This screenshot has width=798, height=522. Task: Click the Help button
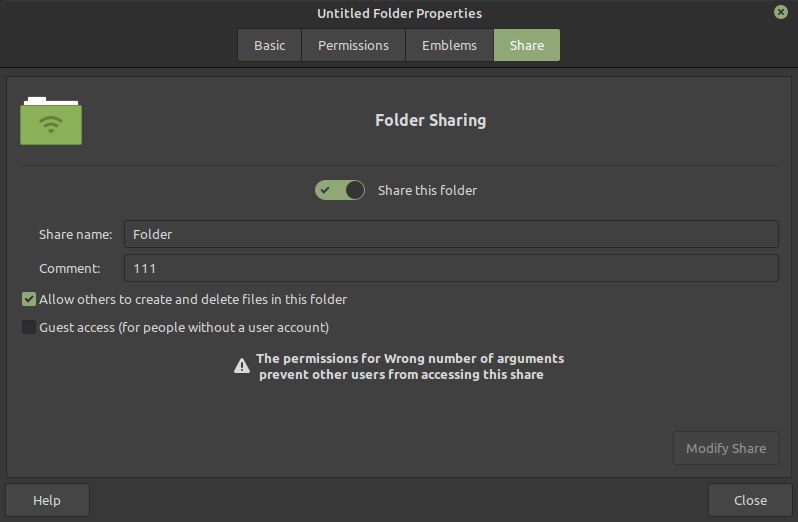(x=47, y=500)
